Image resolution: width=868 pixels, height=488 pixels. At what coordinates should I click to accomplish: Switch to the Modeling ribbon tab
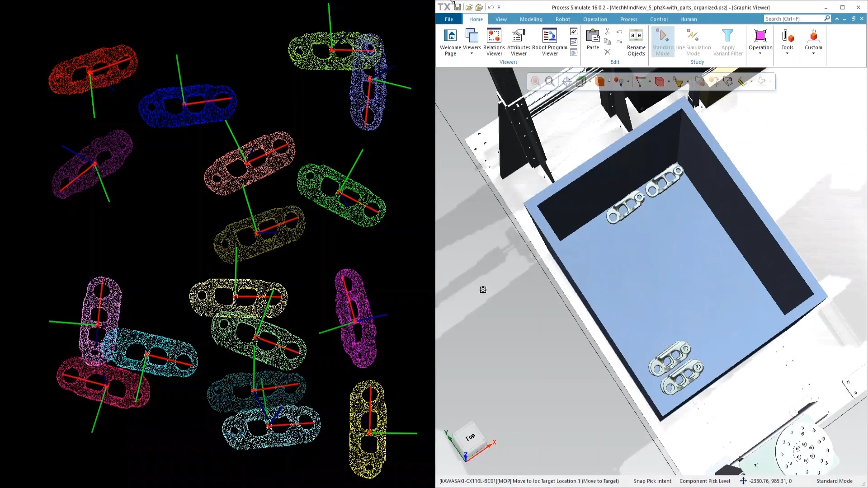coord(531,19)
